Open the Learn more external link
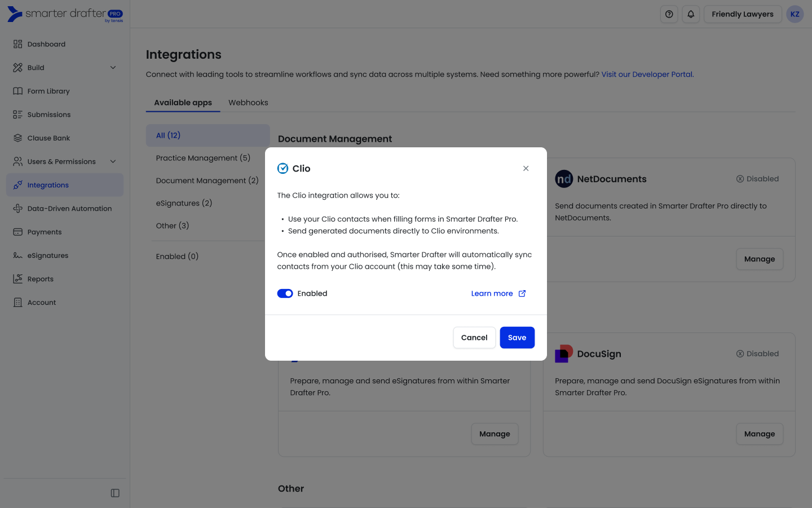The height and width of the screenshot is (508, 812). coord(498,294)
